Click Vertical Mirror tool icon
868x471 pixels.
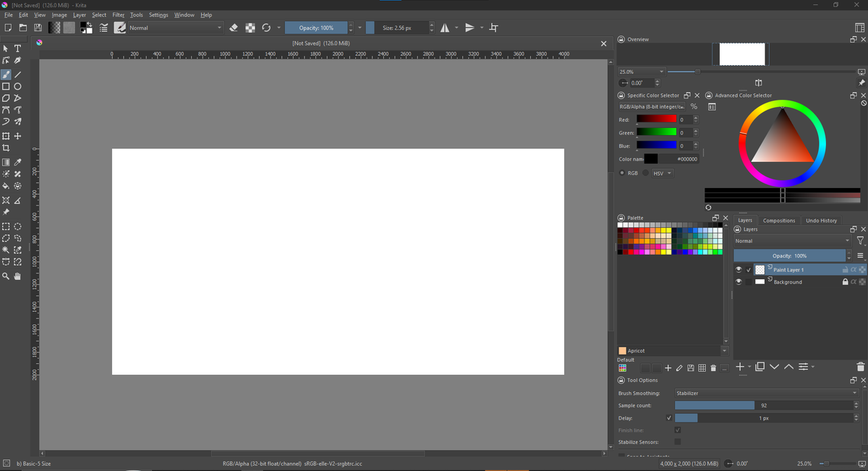coord(469,27)
